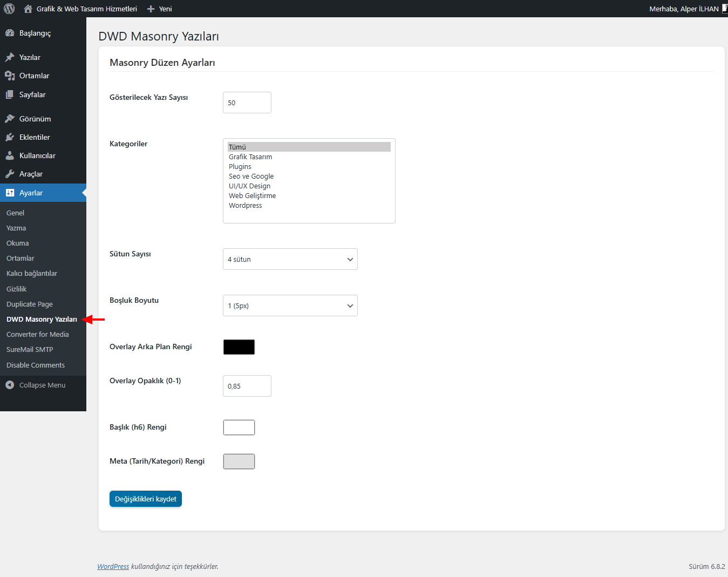Click the Başlangıç dashboard icon

point(10,33)
